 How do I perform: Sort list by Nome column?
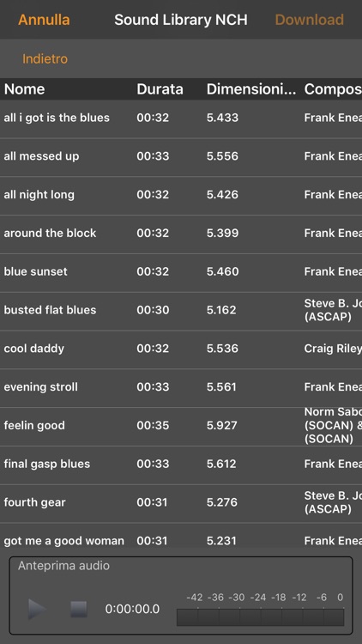24,89
